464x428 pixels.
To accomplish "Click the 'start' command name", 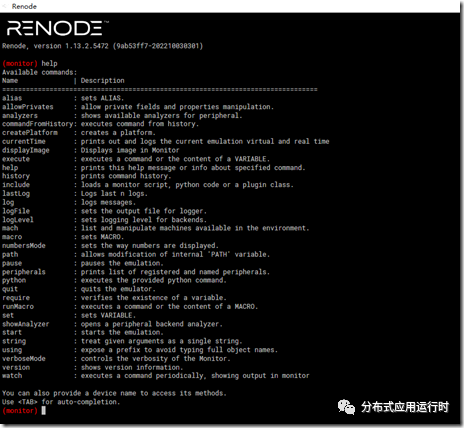I will (x=12, y=332).
